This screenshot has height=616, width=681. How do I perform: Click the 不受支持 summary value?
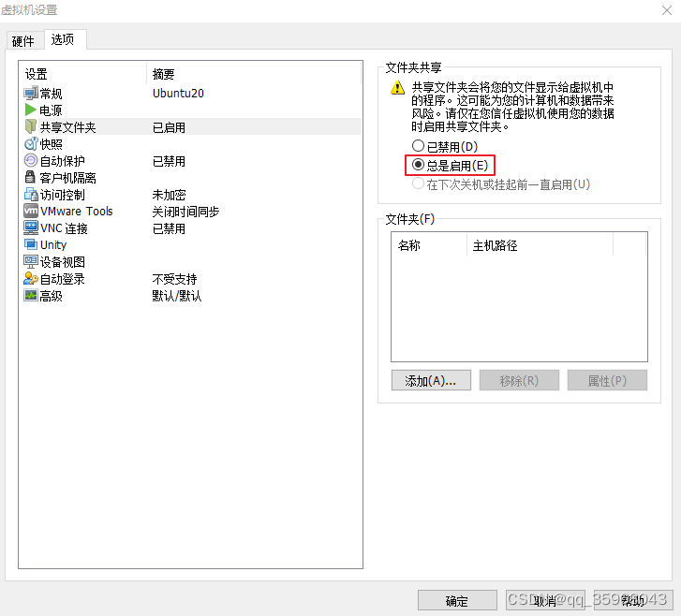(174, 279)
